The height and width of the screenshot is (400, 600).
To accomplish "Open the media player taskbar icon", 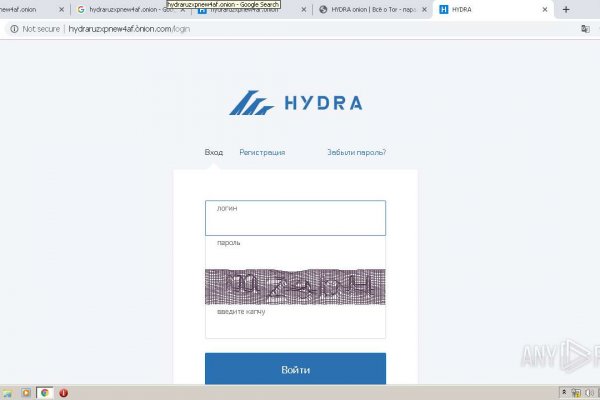I will pos(26,393).
